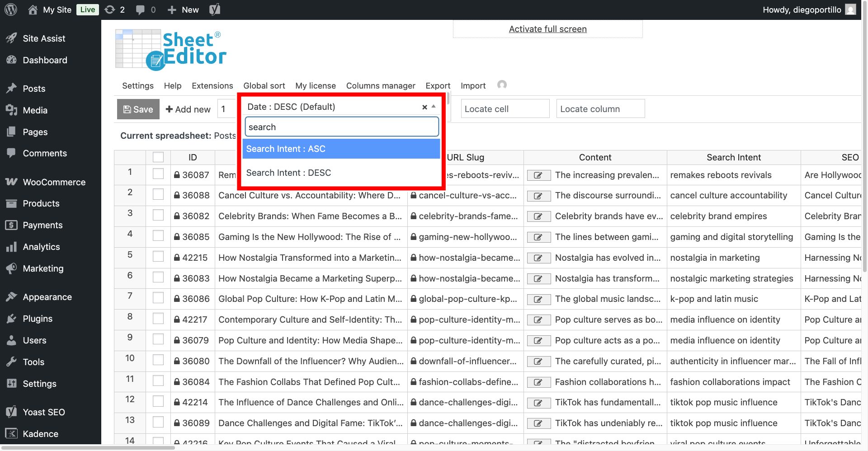Viewport: 868px width, 451px height.
Task: Select the Search Intent : ASC sort option
Action: click(x=341, y=149)
